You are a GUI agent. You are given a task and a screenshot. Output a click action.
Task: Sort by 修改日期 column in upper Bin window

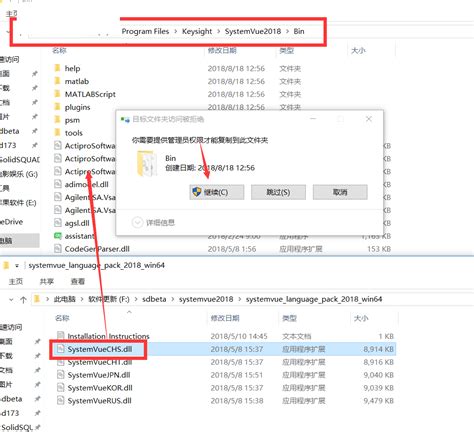click(x=222, y=50)
